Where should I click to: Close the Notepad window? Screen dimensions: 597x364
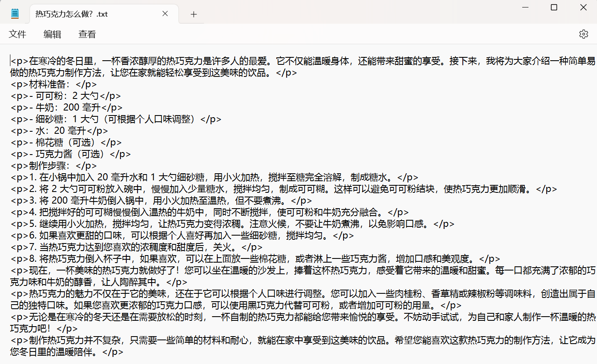(x=583, y=7)
